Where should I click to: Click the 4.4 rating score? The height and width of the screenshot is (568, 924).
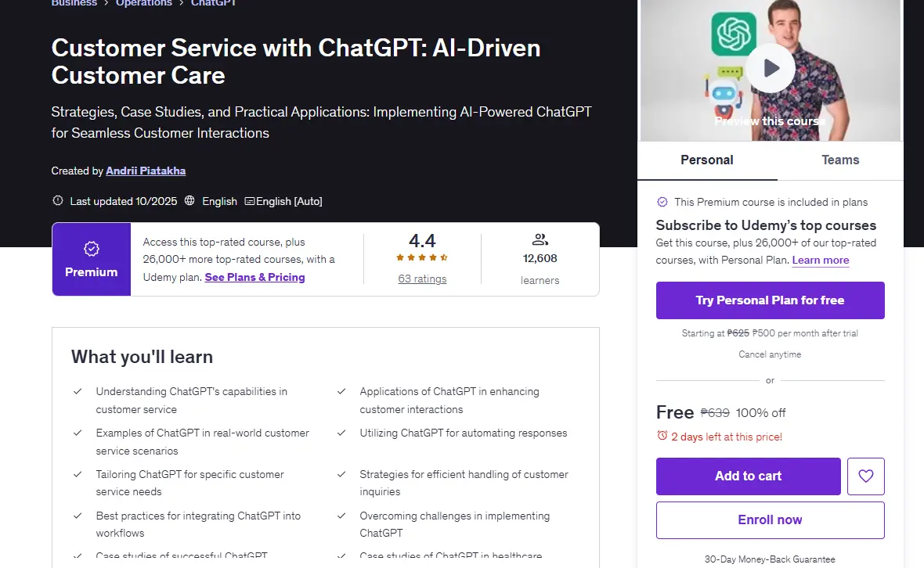coord(422,241)
